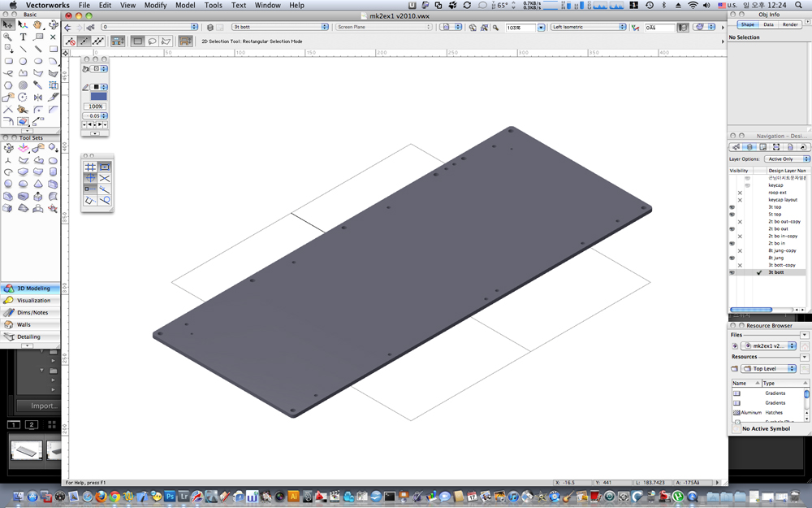The image size is (812, 508).
Task: Select the 3D Modeling tool set
Action: coord(31,289)
